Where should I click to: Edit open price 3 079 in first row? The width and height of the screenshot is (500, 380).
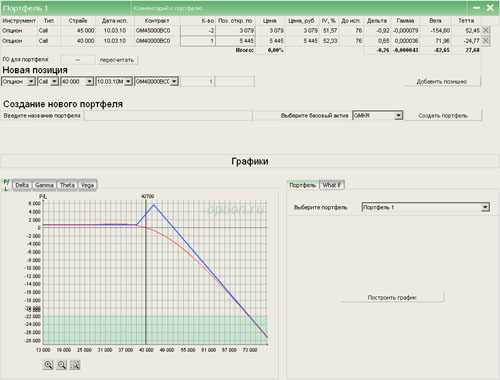[235, 31]
